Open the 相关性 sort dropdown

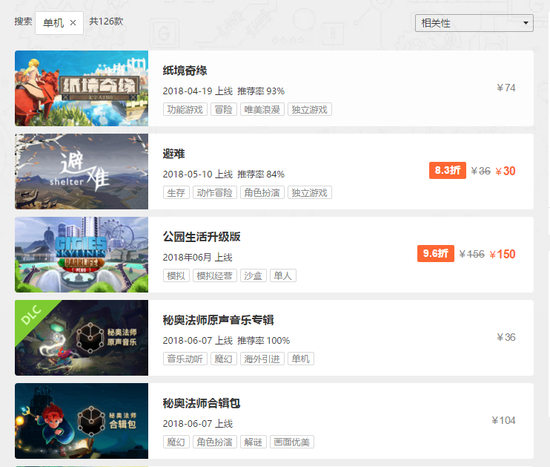474,23
